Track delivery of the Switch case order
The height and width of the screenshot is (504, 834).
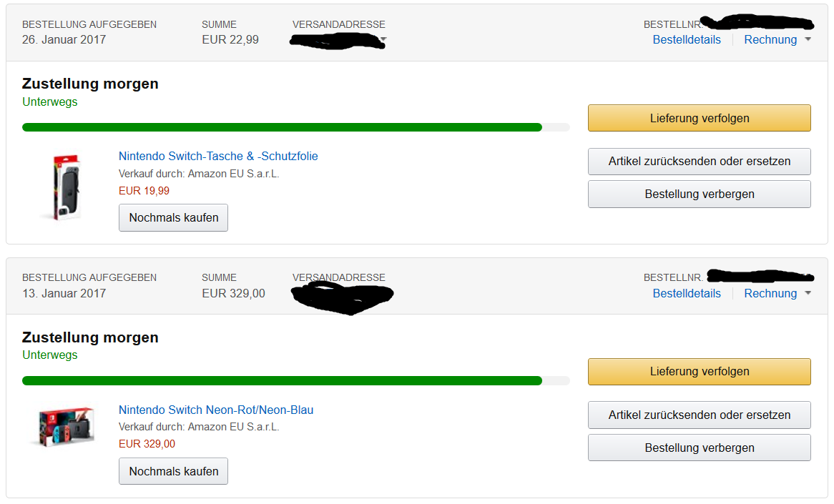tap(699, 118)
